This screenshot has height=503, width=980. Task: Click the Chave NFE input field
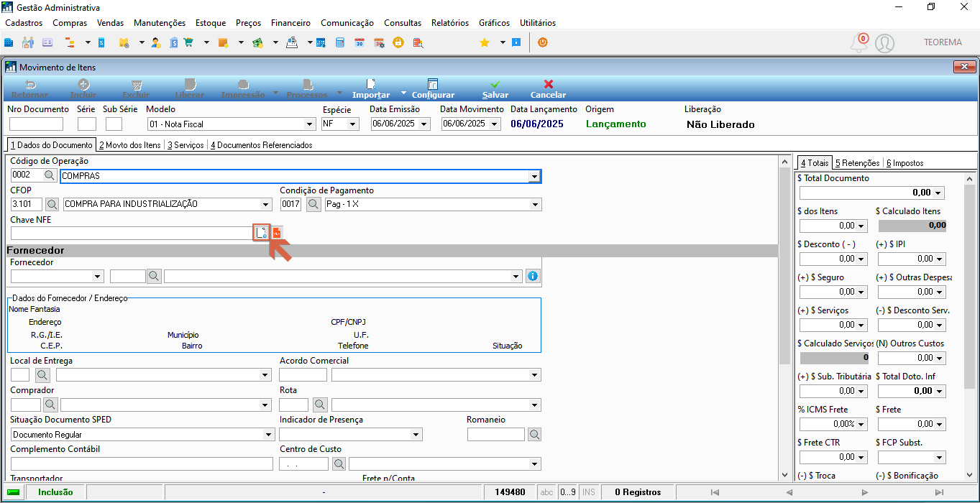coord(131,233)
